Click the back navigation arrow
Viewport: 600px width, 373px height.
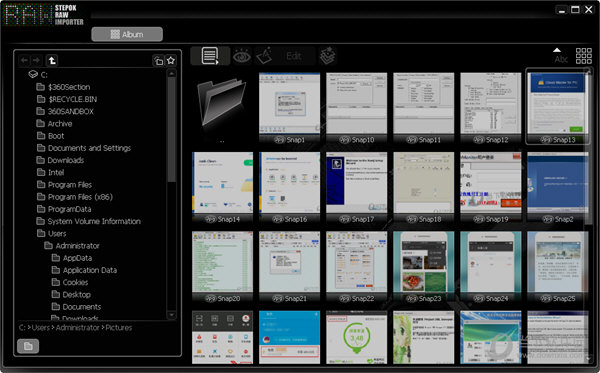[24, 60]
